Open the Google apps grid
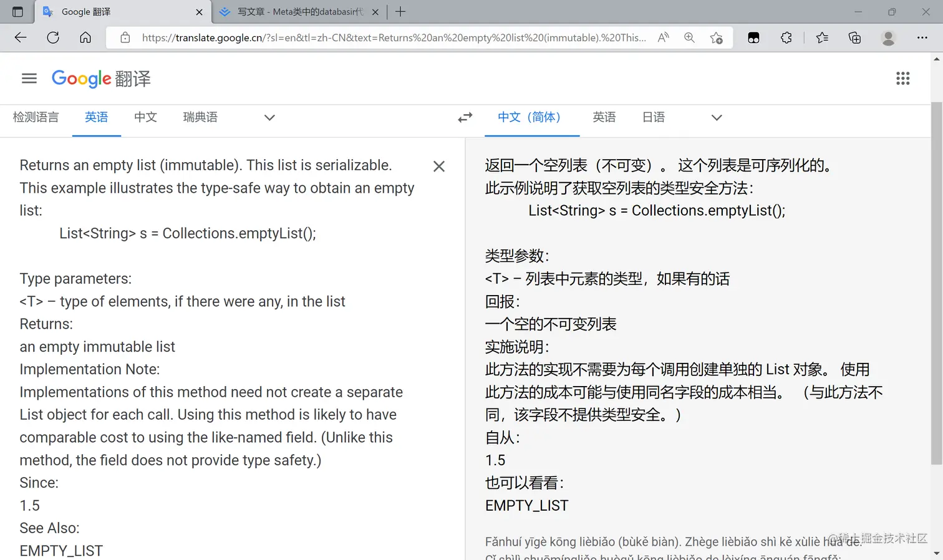This screenshot has height=560, width=943. pos(902,79)
